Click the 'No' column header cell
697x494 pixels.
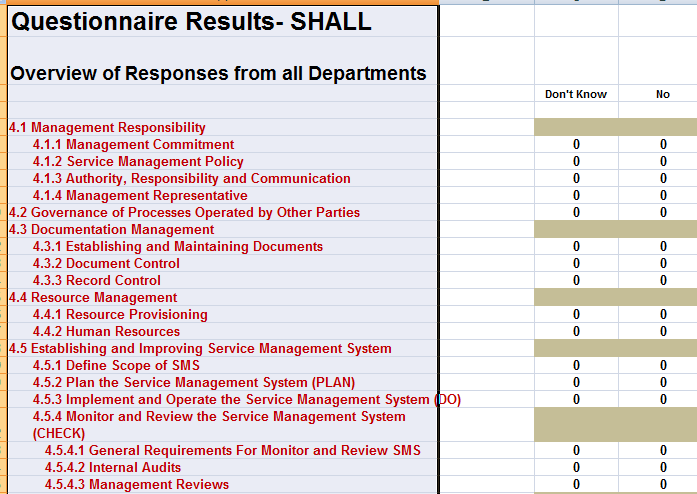click(662, 94)
